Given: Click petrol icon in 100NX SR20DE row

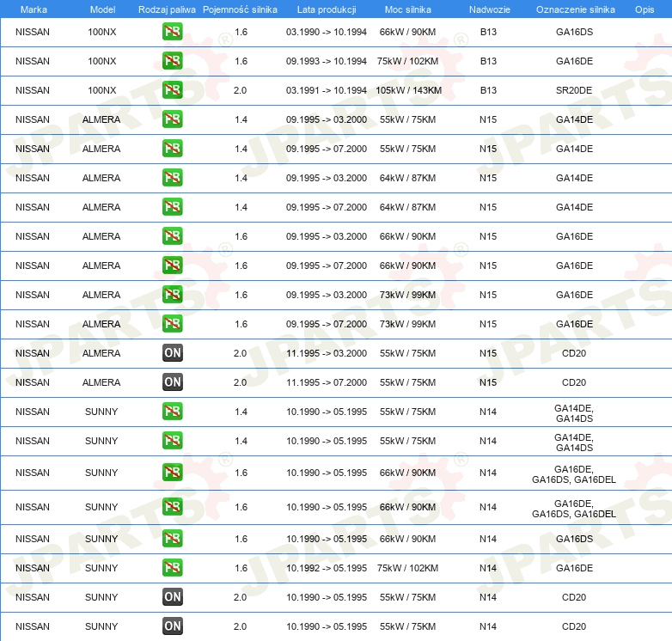Looking at the screenshot, I should click(x=172, y=90).
